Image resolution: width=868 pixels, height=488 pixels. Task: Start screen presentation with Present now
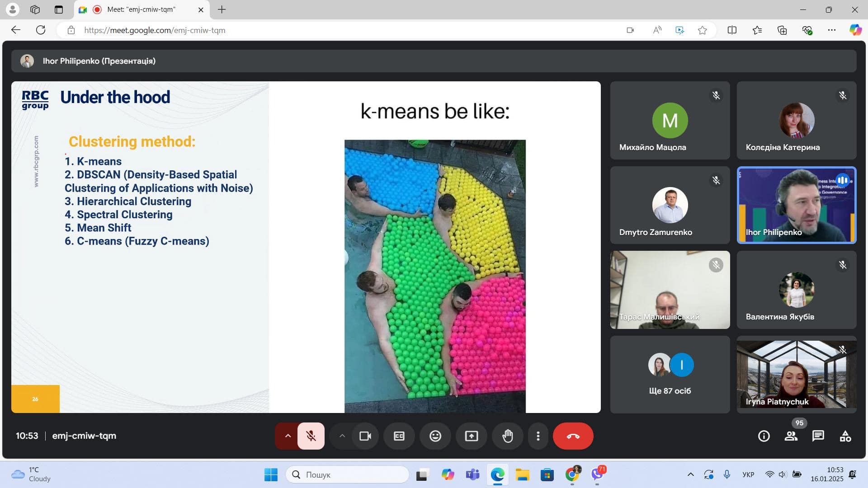(x=471, y=436)
